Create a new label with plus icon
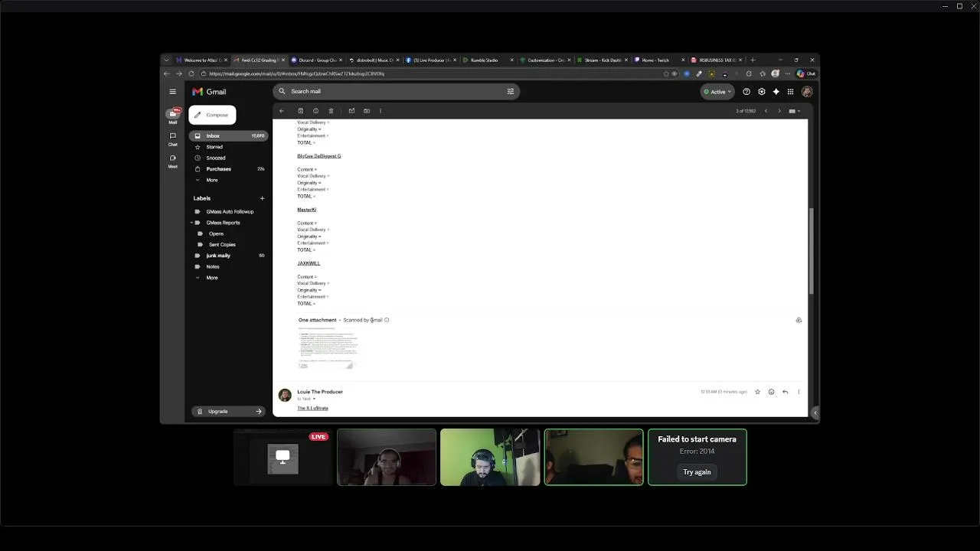 coord(262,198)
